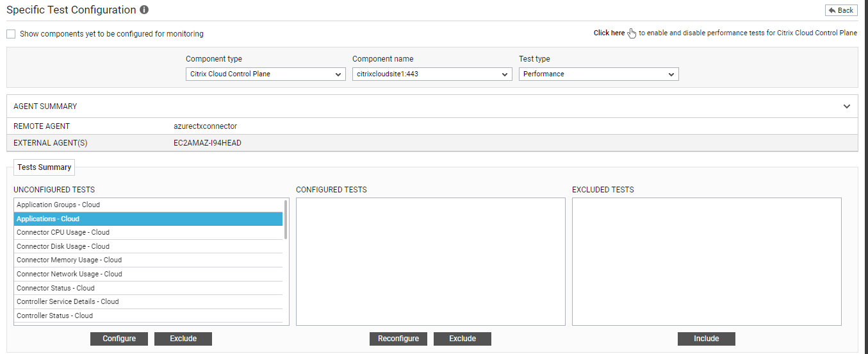Select Applications - Cloud test
This screenshot has width=868, height=354.
click(x=148, y=219)
